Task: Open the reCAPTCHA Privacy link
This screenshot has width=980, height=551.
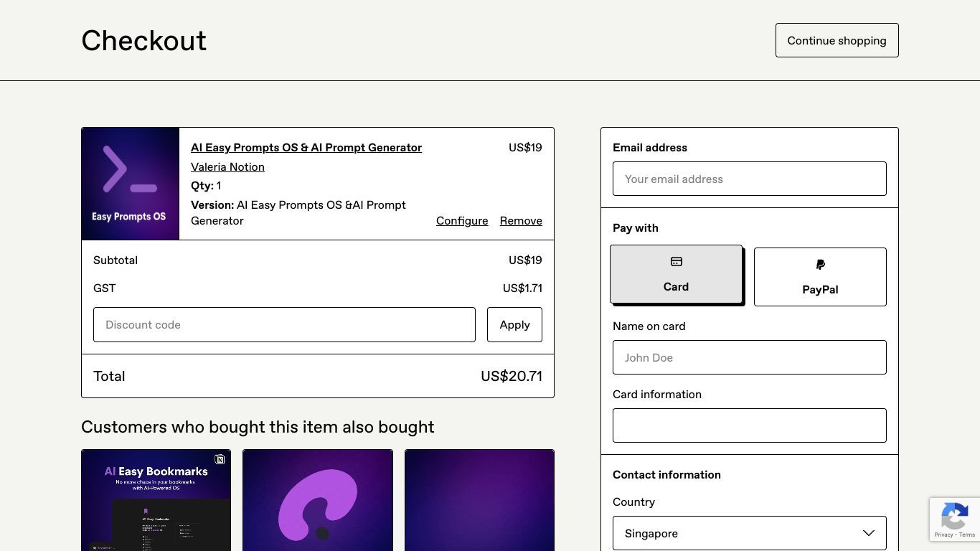Action: tap(943, 535)
